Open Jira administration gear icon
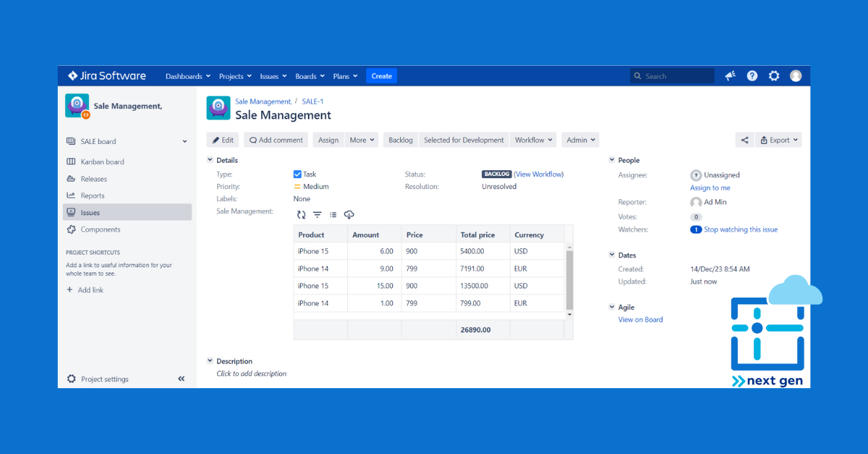This screenshot has width=868, height=454. click(774, 76)
